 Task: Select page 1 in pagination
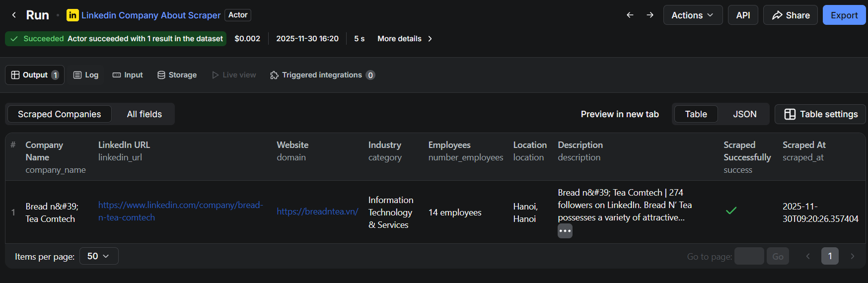(x=830, y=256)
